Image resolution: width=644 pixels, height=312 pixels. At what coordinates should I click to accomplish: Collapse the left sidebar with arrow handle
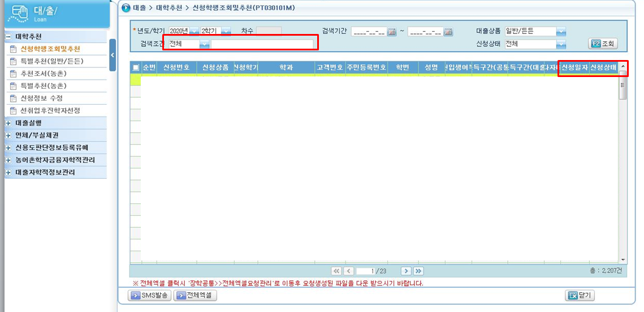[112, 55]
